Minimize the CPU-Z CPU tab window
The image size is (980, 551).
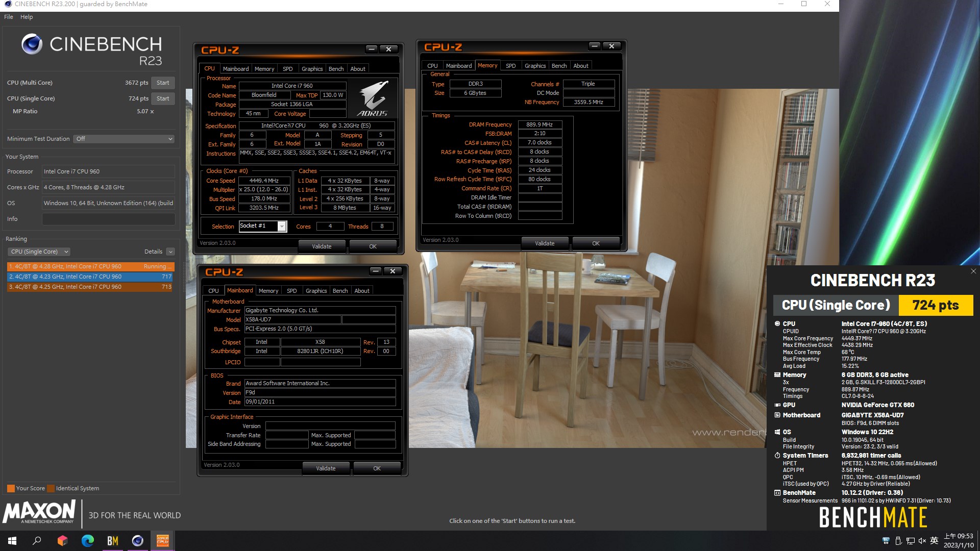pos(372,49)
